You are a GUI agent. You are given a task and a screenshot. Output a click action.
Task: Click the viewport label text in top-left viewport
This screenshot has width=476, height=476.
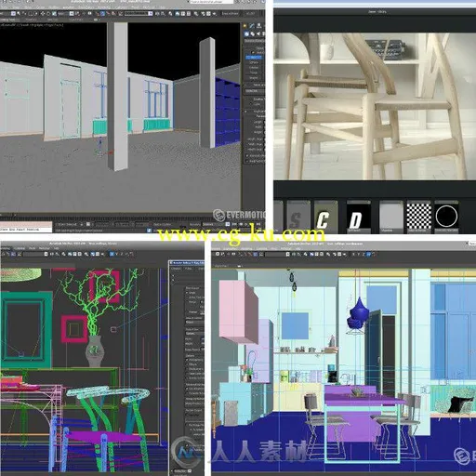click(x=33, y=25)
